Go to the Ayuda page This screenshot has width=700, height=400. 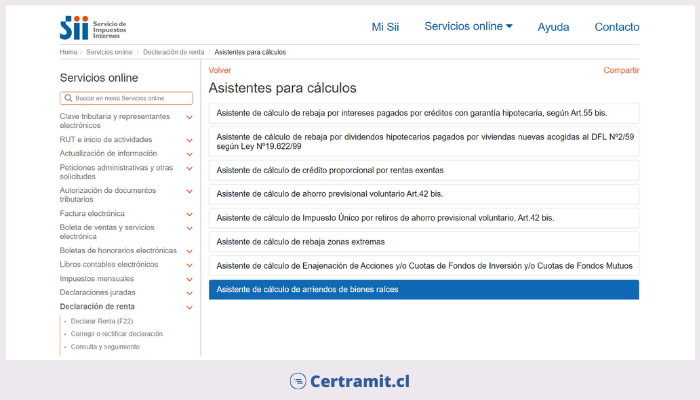pos(553,27)
